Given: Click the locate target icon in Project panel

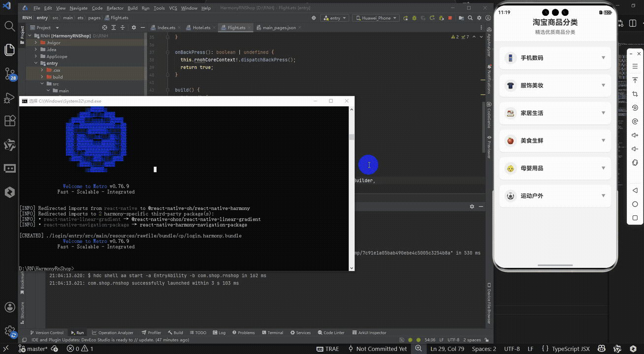Looking at the screenshot, I should (x=104, y=28).
